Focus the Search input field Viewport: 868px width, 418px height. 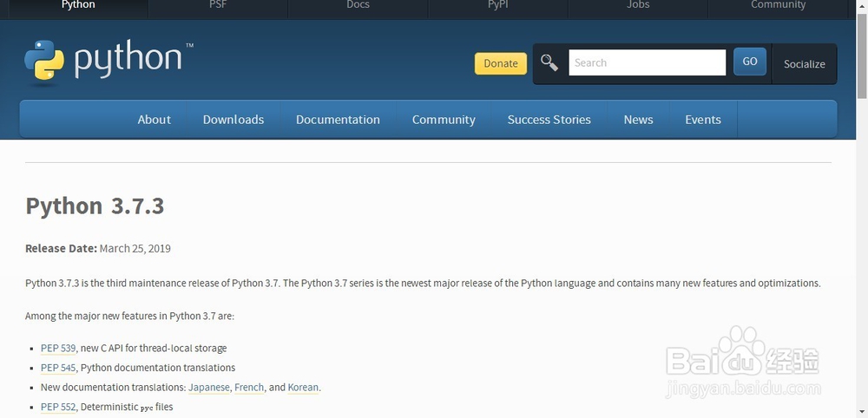648,62
